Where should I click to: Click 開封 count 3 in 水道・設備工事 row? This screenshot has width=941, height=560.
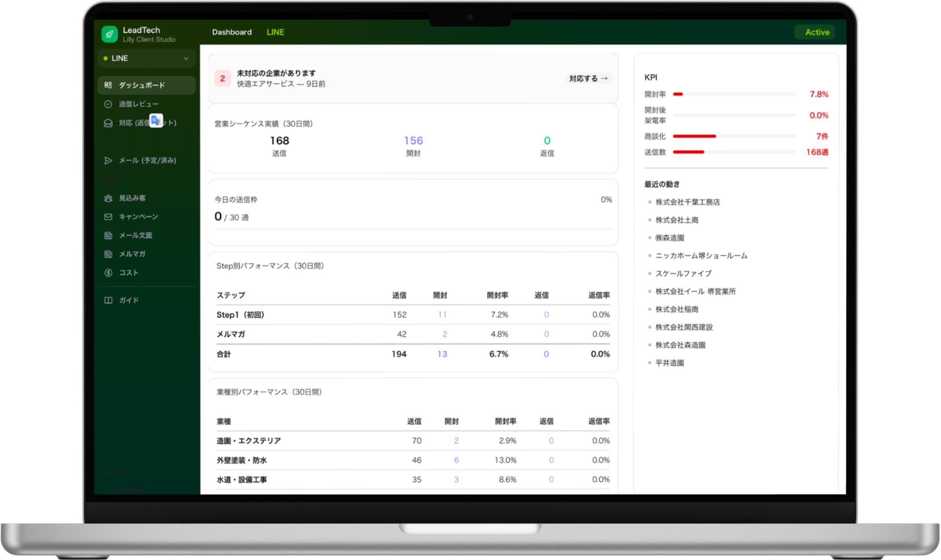click(x=456, y=480)
